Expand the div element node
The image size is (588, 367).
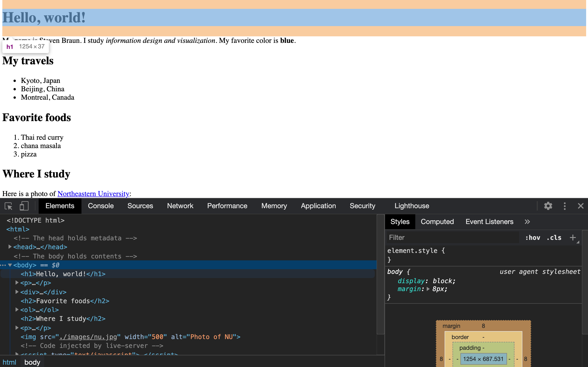(x=17, y=292)
